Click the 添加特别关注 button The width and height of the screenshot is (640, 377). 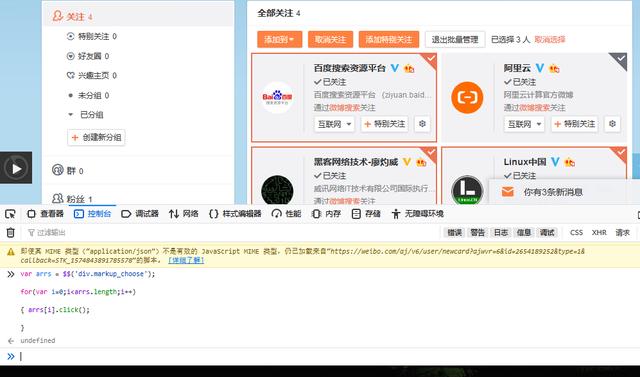389,40
